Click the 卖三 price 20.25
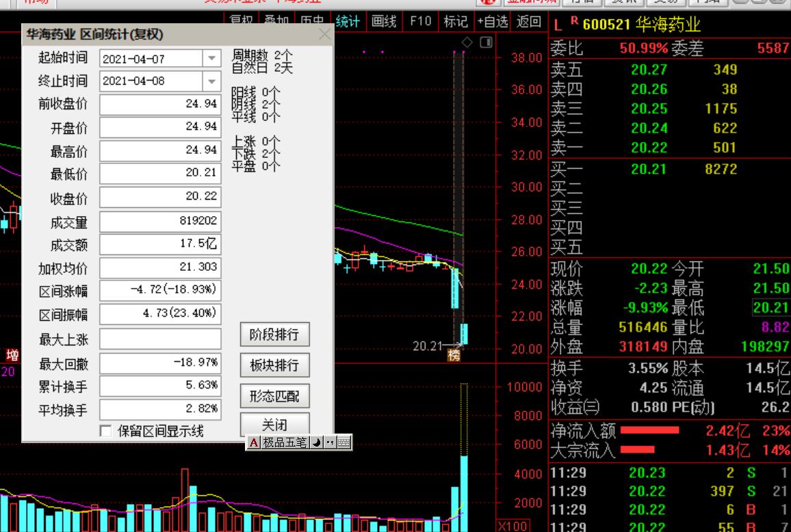The image size is (791, 532). click(x=649, y=109)
